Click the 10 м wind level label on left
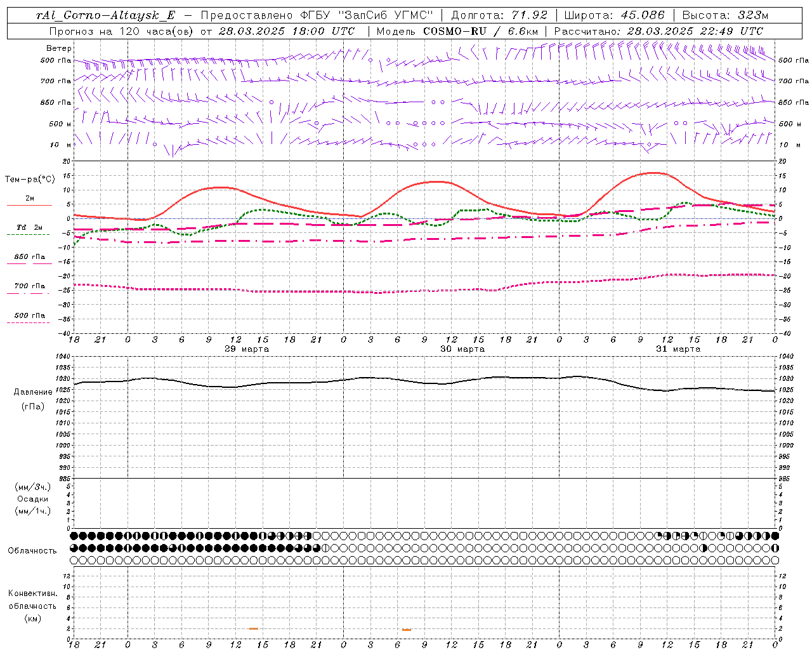The image size is (812, 650). coord(61,145)
